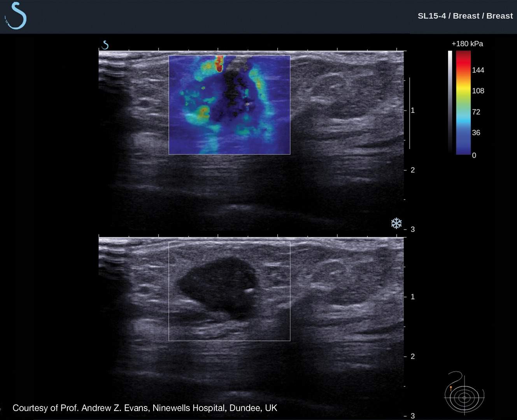The height and width of the screenshot is (420, 517).
Task: Click the 0 value at the kPa scale bottom
Action: pyautogui.click(x=474, y=155)
